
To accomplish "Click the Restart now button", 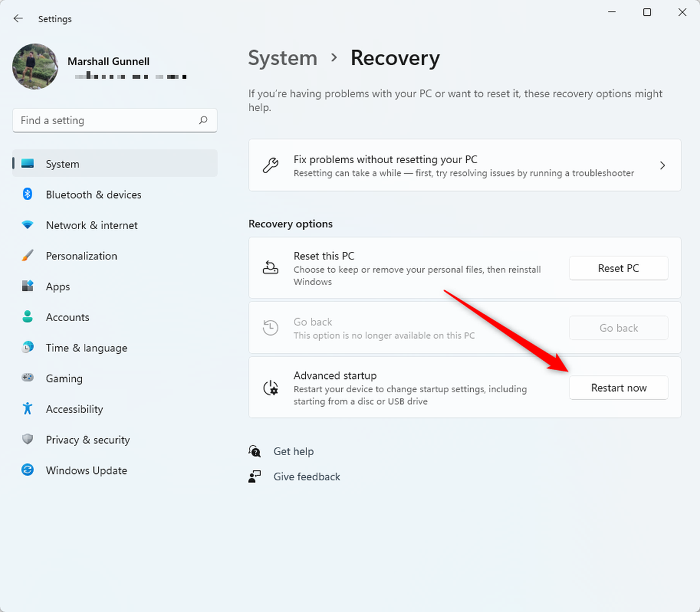I will 618,388.
